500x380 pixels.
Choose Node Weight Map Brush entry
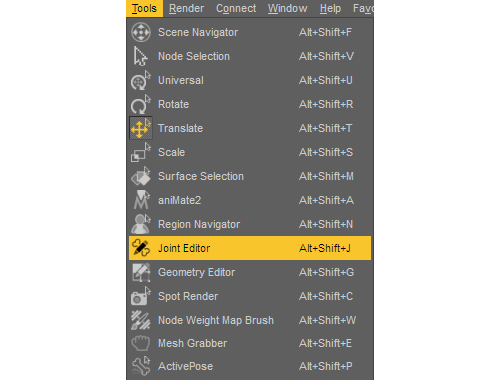pos(250,320)
